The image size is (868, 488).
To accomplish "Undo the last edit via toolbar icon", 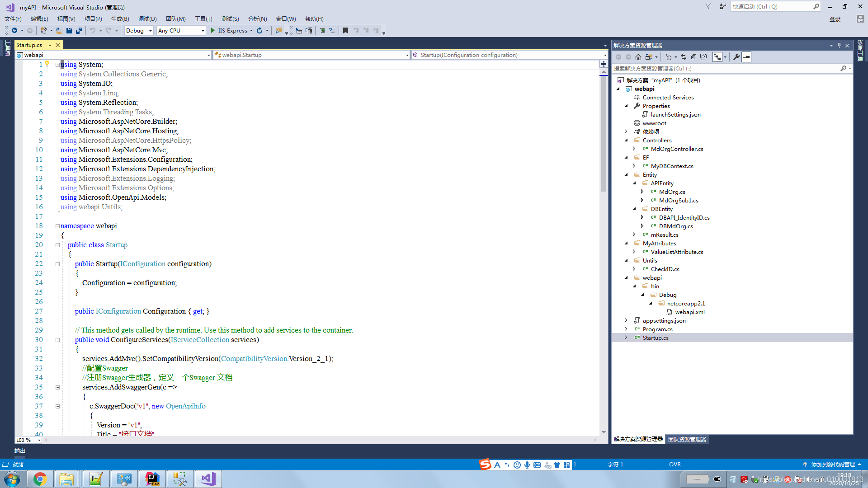I will click(x=94, y=30).
